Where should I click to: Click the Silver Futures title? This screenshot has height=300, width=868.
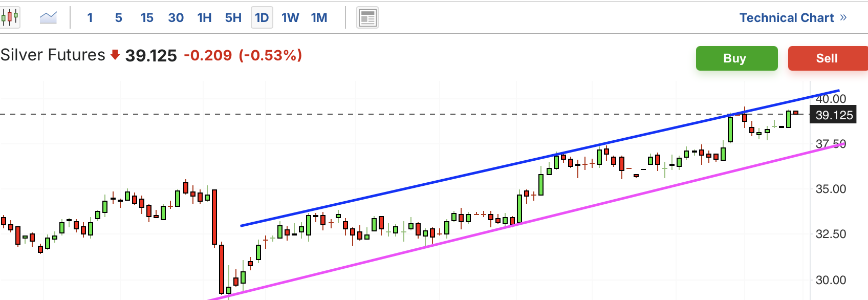pos(53,55)
